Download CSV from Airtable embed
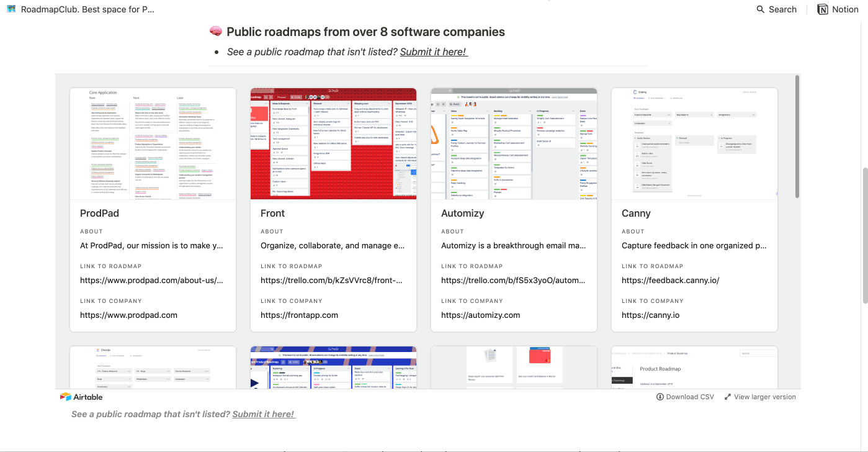868x452 pixels. click(685, 397)
